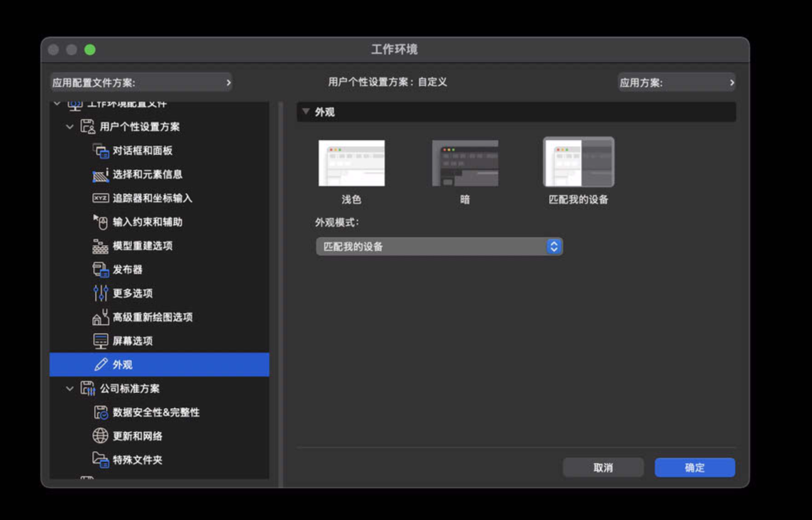Select 数据安全性&完整性 tree entry
Viewport: 812px width, 520px height.
(159, 412)
